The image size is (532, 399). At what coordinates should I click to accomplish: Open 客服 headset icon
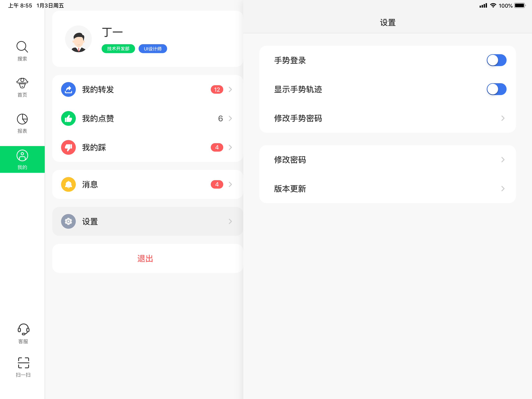pos(23,329)
